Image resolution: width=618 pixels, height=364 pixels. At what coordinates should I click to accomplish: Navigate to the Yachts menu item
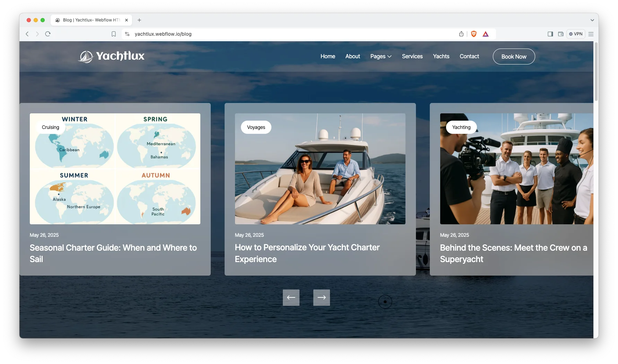tap(441, 57)
